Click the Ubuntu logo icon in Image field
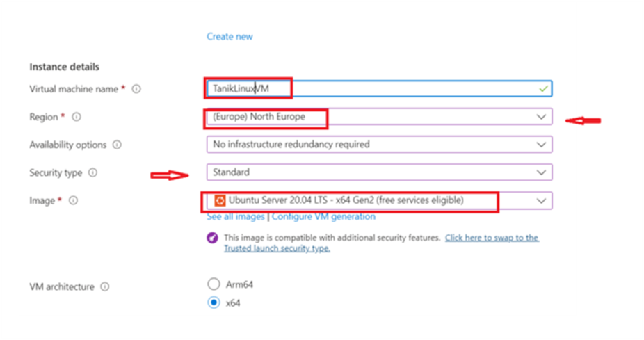The width and height of the screenshot is (644, 340). point(220,200)
